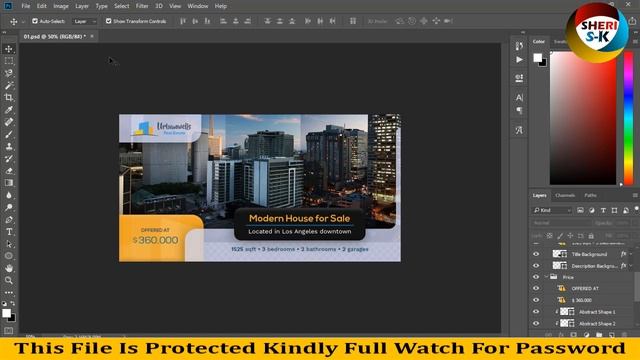Open the blend mode dropdown in Layers

561,223
